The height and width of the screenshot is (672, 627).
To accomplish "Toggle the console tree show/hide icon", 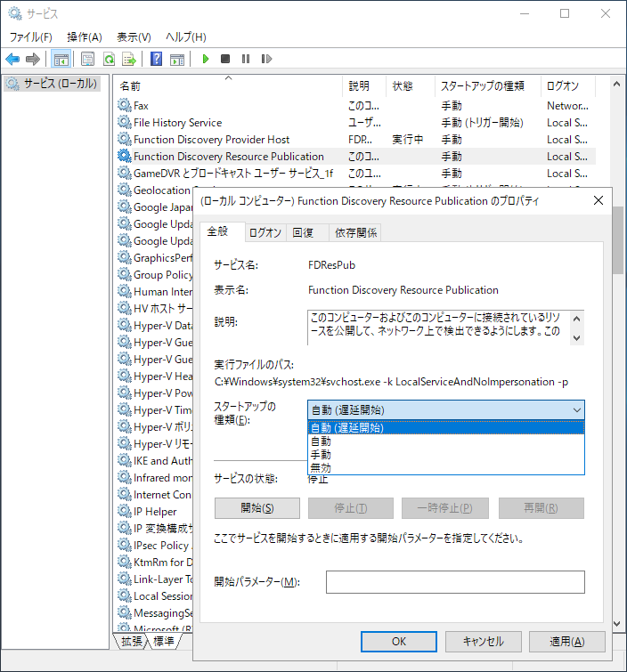I will click(x=61, y=59).
